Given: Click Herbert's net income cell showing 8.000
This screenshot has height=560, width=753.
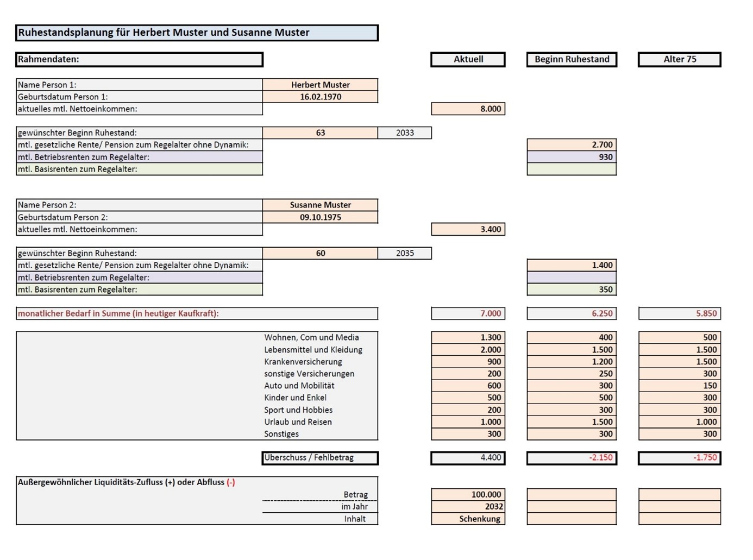Looking at the screenshot, I should click(x=468, y=109).
